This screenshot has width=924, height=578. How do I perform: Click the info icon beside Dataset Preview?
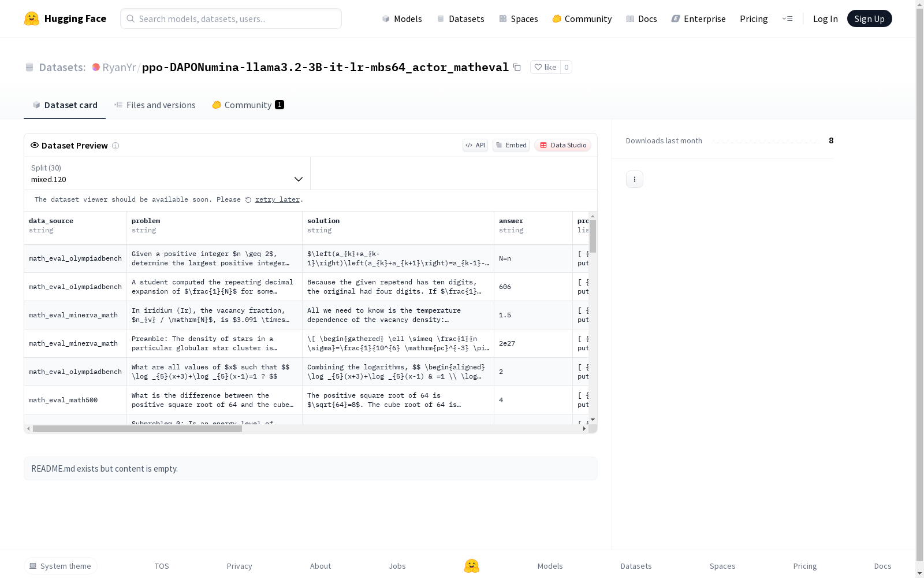115,146
